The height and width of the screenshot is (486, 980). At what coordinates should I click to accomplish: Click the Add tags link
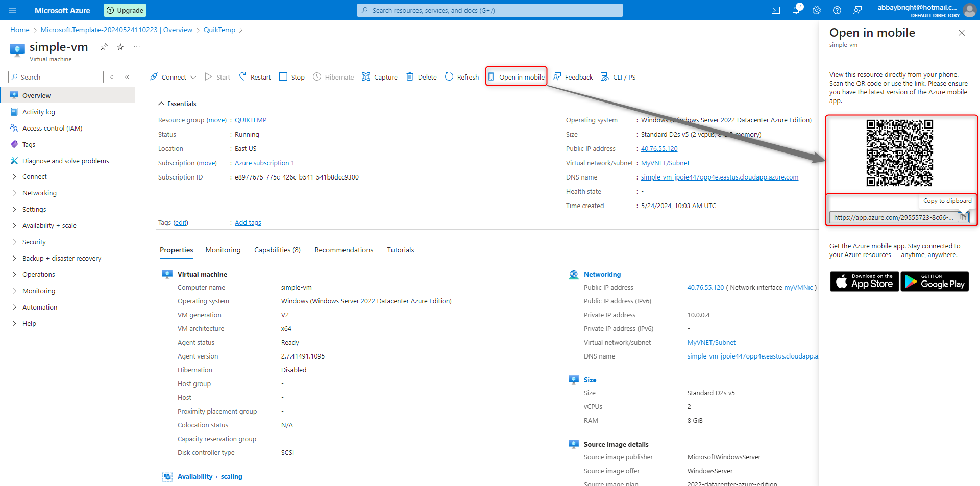tap(248, 223)
